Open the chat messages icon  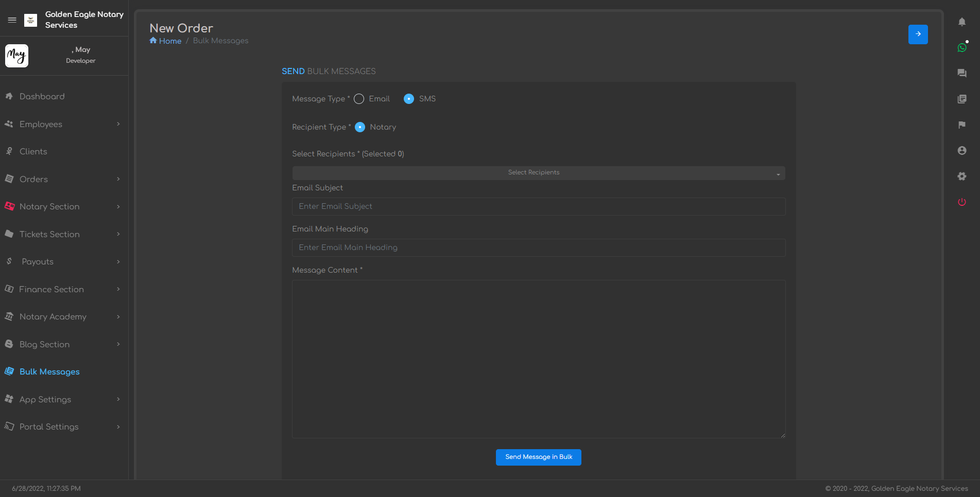pyautogui.click(x=962, y=73)
